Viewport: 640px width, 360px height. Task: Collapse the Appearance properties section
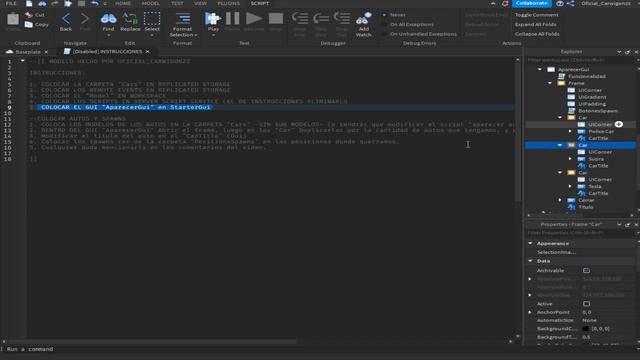[530, 243]
